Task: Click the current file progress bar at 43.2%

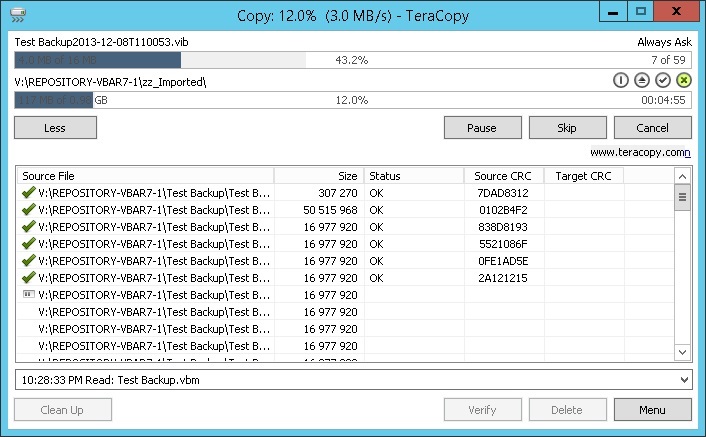Action: (x=353, y=60)
